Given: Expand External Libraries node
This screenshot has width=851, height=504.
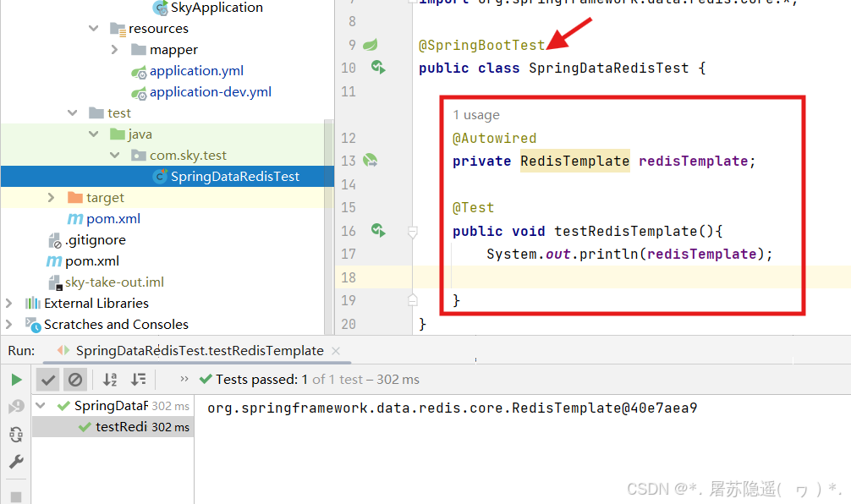Looking at the screenshot, I should pyautogui.click(x=8, y=304).
